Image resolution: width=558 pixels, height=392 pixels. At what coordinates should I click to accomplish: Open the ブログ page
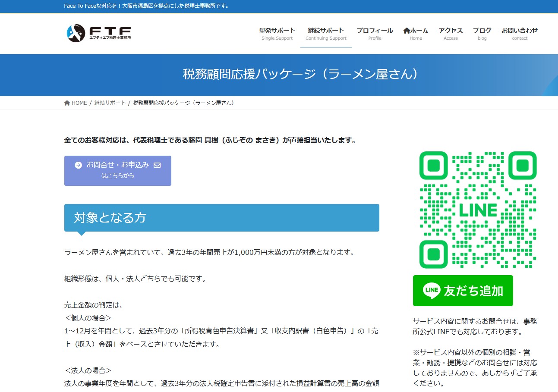click(x=482, y=34)
